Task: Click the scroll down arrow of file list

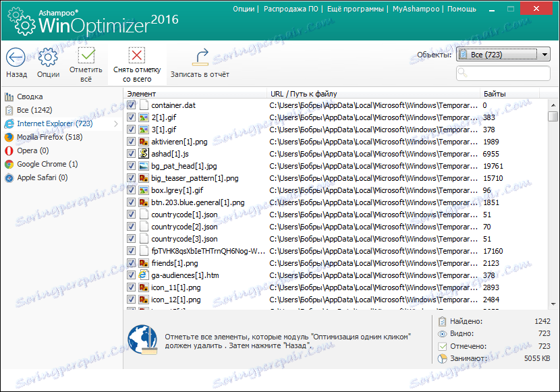Action: pos(553,304)
